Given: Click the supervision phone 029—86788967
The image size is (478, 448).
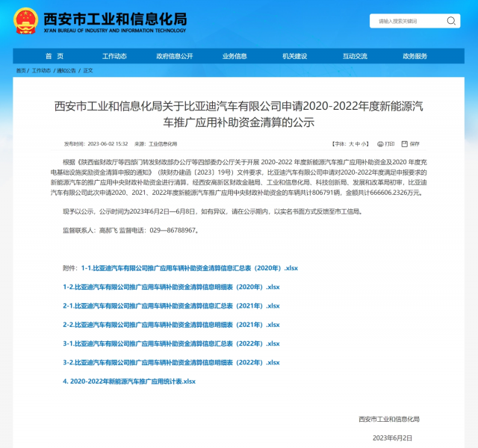Looking at the screenshot, I should pyautogui.click(x=173, y=231).
